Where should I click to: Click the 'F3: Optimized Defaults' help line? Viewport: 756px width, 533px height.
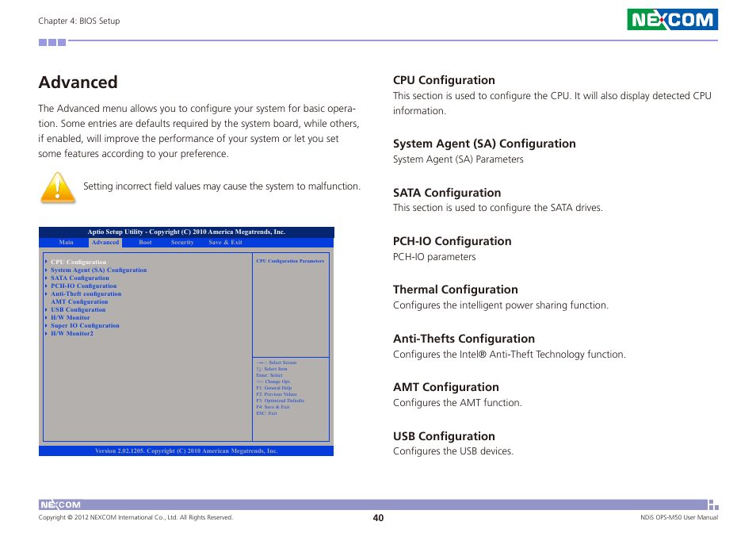click(x=280, y=401)
